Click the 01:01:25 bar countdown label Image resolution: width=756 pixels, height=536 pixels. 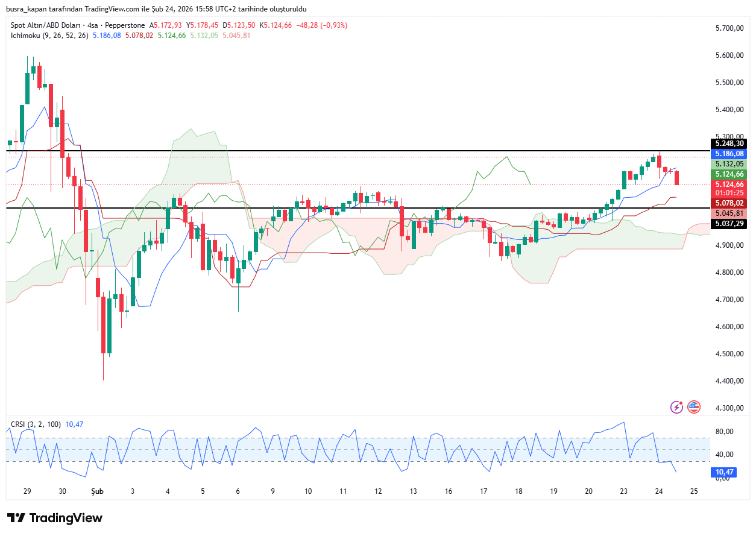coord(729,193)
